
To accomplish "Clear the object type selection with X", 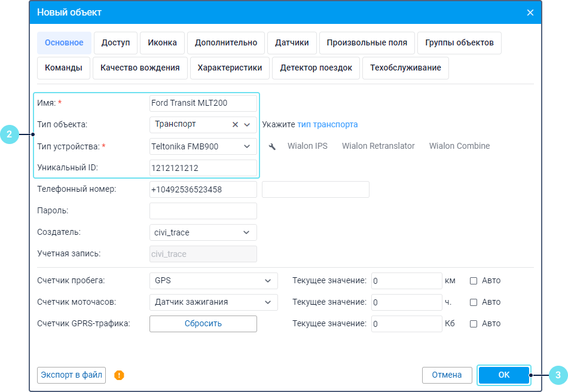I will pos(235,124).
